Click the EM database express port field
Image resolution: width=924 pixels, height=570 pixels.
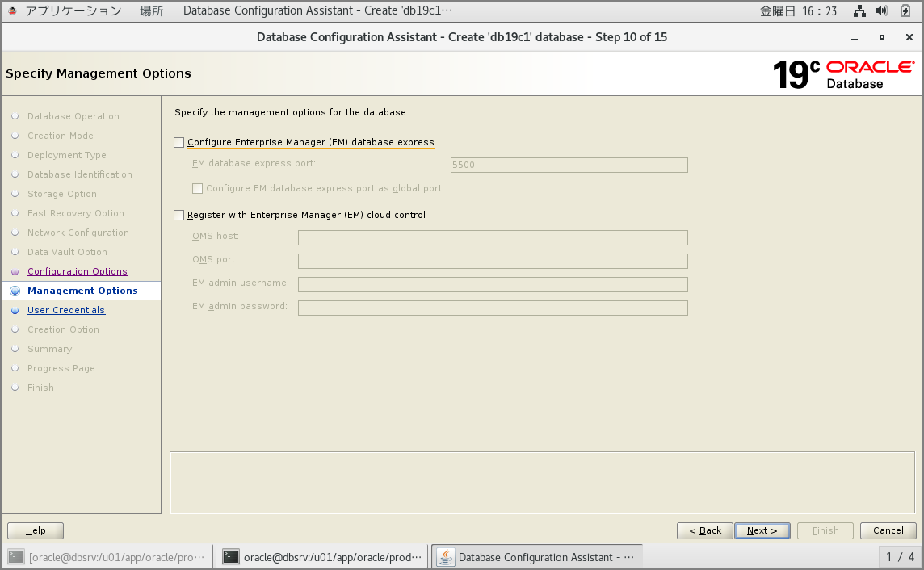click(569, 166)
